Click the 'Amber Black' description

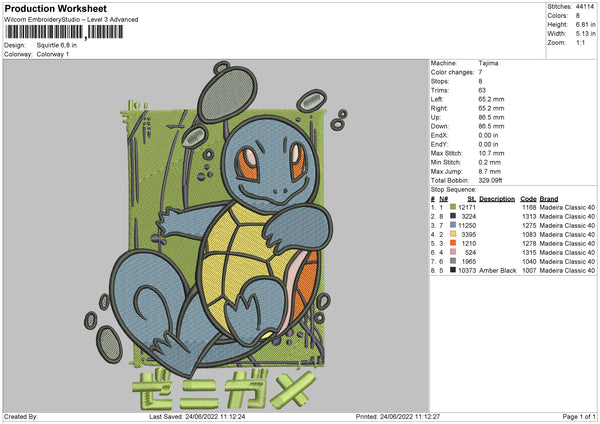(498, 271)
